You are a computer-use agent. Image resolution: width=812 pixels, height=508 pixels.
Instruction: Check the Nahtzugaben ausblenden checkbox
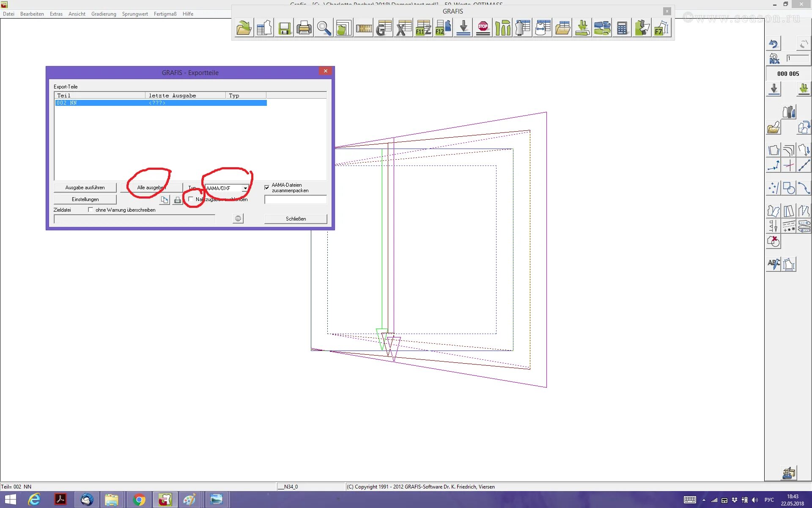tap(191, 199)
